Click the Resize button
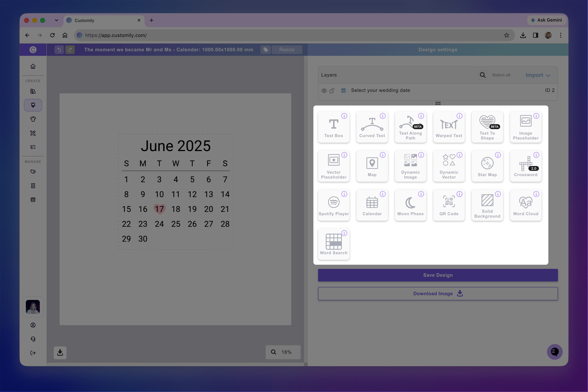The image size is (588, 392). tap(287, 50)
